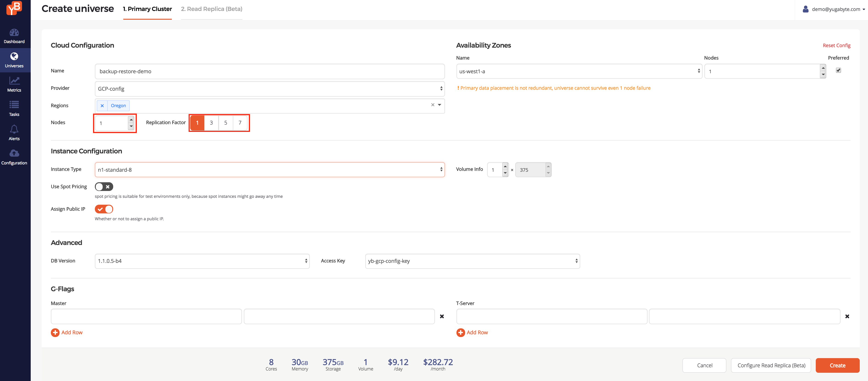868x381 pixels.
Task: Decrease Volume Info count
Action: [505, 173]
